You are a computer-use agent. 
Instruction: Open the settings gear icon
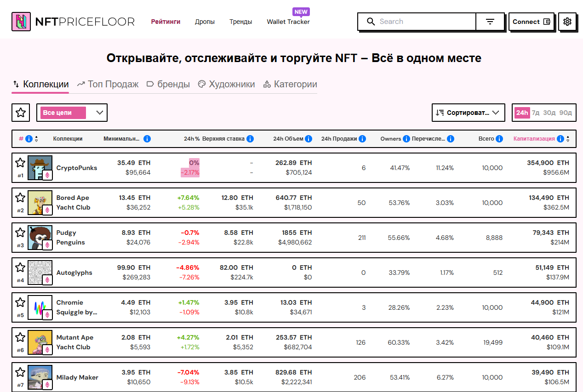[567, 22]
